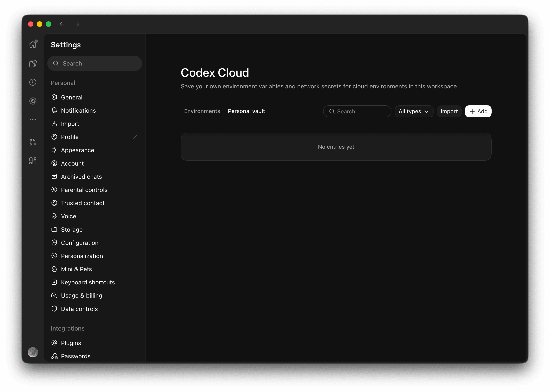Open Notifications settings
This screenshot has width=550, height=392.
pyautogui.click(x=95, y=111)
